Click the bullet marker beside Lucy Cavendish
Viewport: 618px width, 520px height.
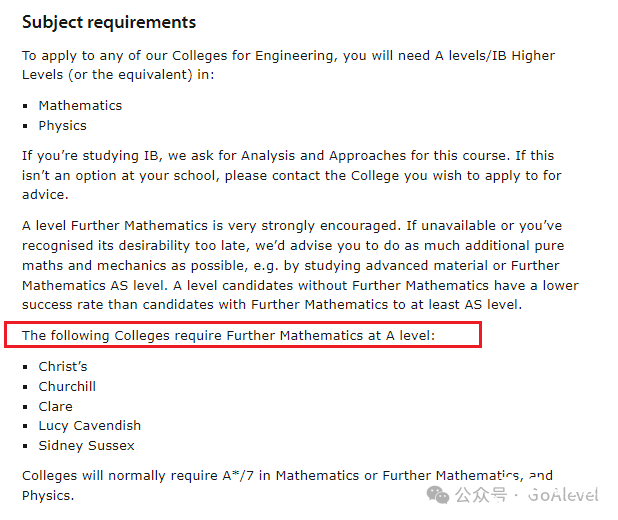pyautogui.click(x=25, y=426)
